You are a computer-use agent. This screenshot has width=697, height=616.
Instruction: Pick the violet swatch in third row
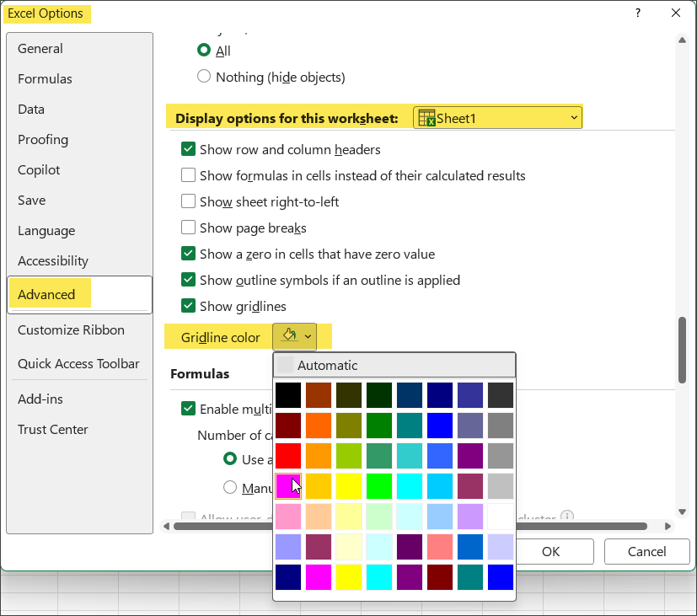470,456
